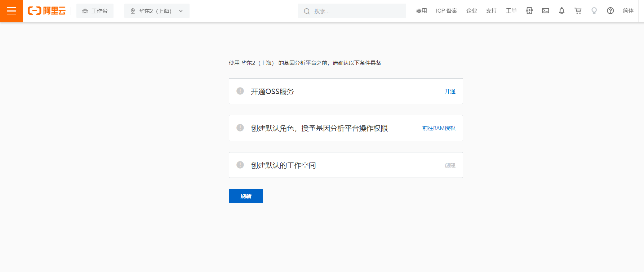Viewport: 644px width, 272px height.
Task: Open the ICP 备案 menu item
Action: (x=447, y=11)
